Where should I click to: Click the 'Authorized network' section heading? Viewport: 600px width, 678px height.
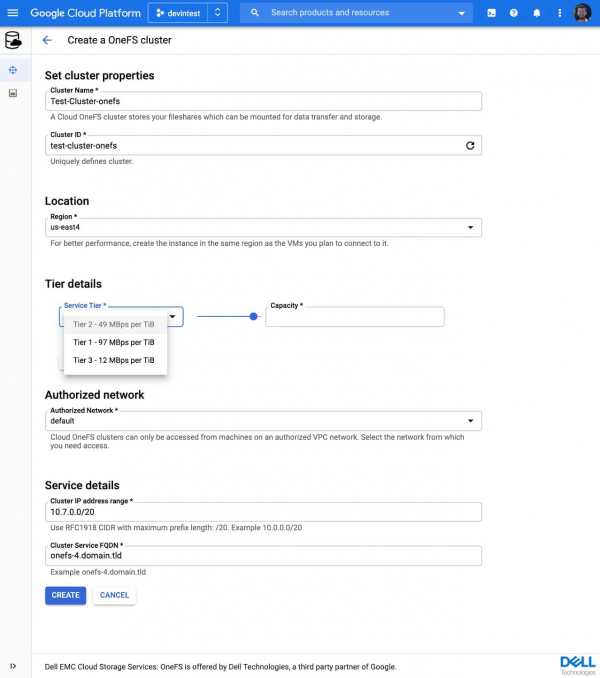point(95,395)
